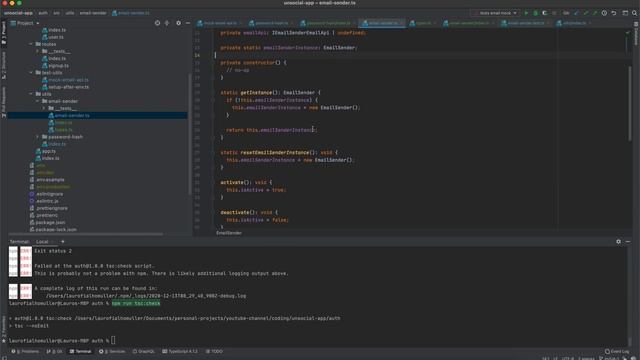Run with coverage icon in top toolbar

544,13
